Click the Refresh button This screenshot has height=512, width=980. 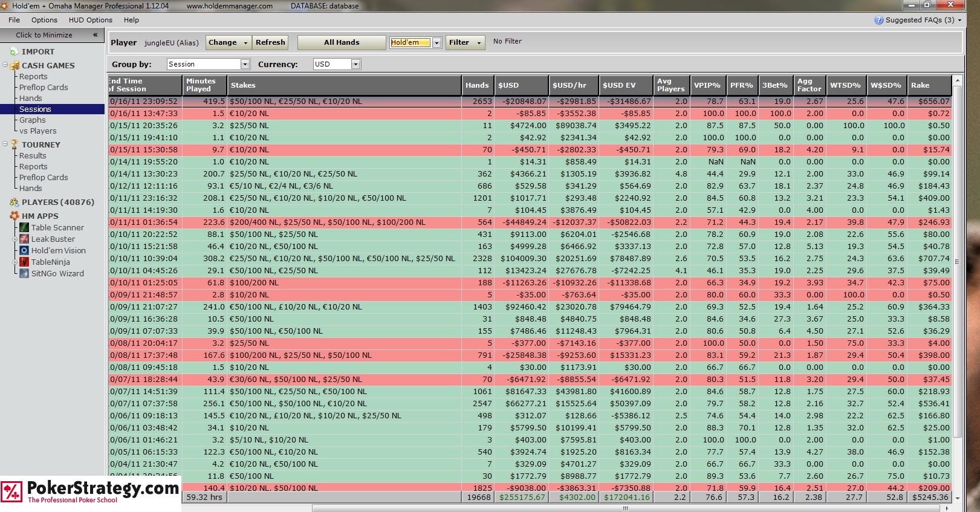tap(270, 42)
